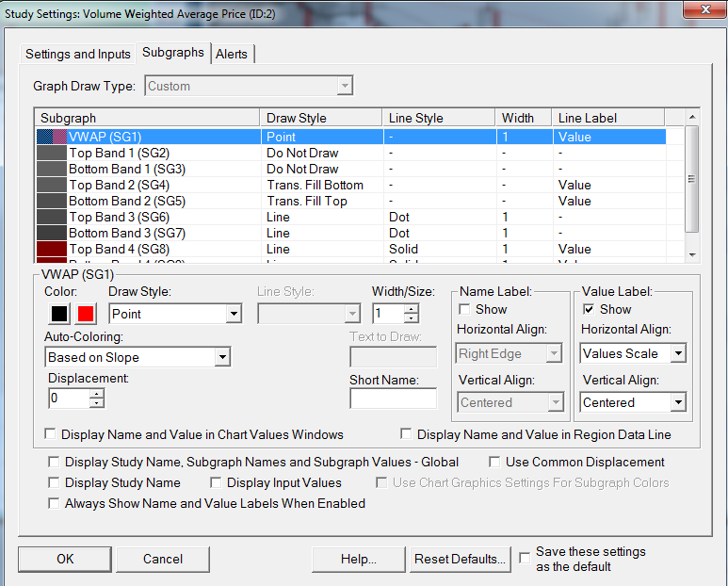Image resolution: width=728 pixels, height=586 pixels.
Task: Select the VWAP (SG1) subgraph row
Action: click(x=350, y=137)
